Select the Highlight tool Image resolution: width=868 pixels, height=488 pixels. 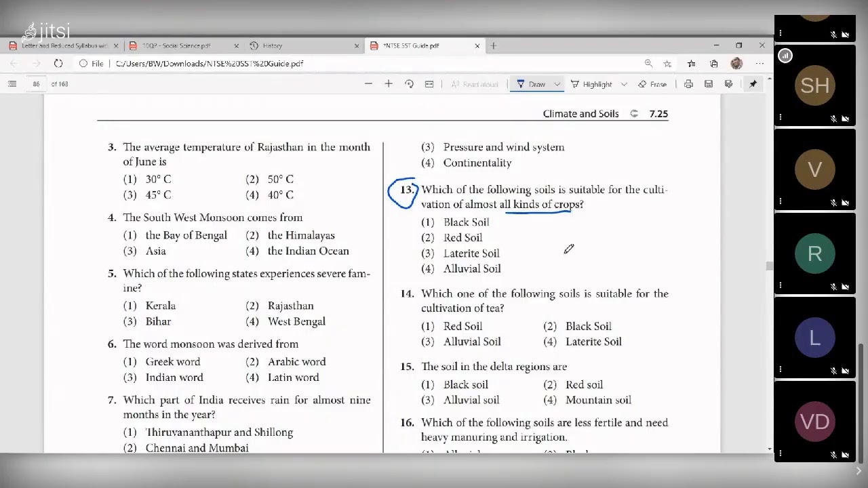point(591,84)
